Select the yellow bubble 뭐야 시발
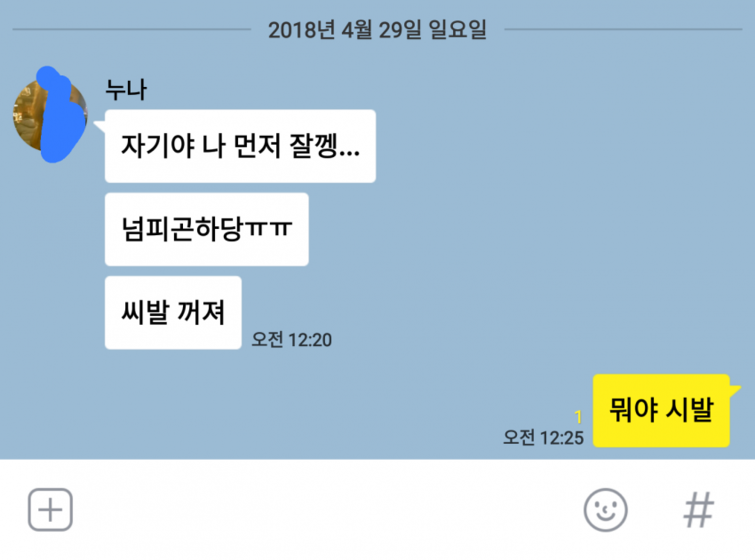Image resolution: width=755 pixels, height=560 pixels. (x=661, y=410)
